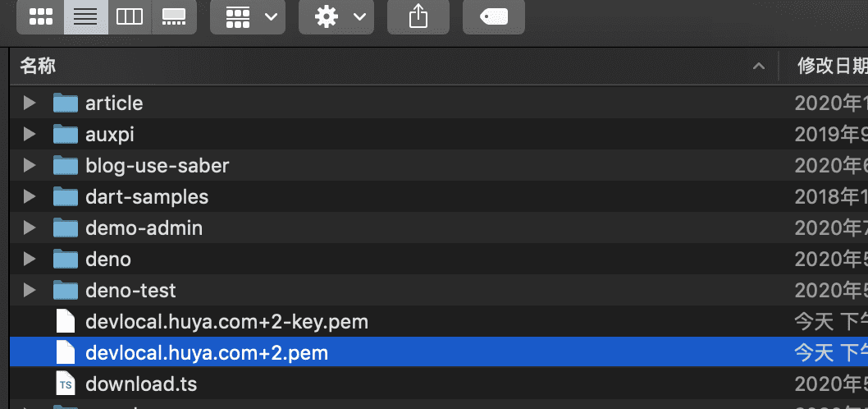Viewport: 868px width, 409px height.
Task: Select the blog-use-saber folder
Action: coord(157,166)
